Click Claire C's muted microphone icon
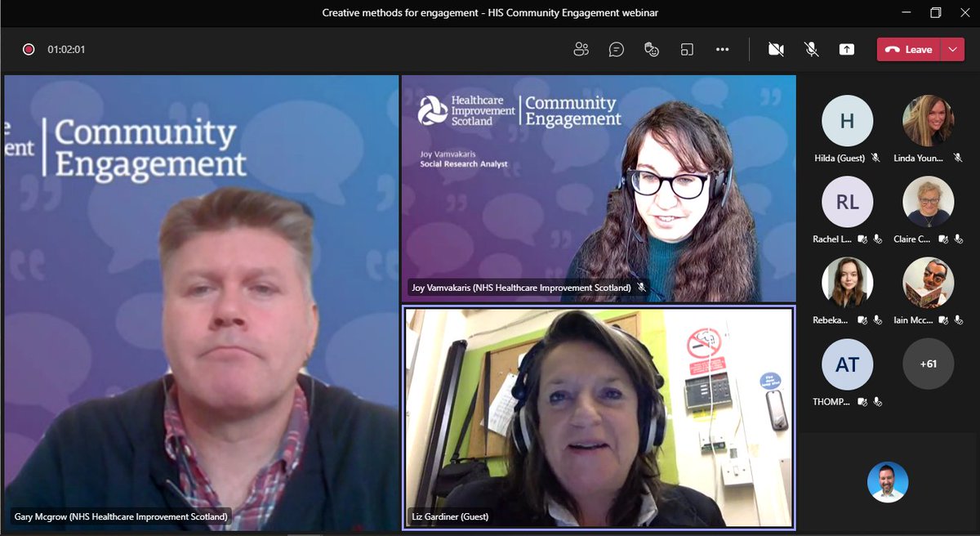This screenshot has height=536, width=980. tap(958, 239)
